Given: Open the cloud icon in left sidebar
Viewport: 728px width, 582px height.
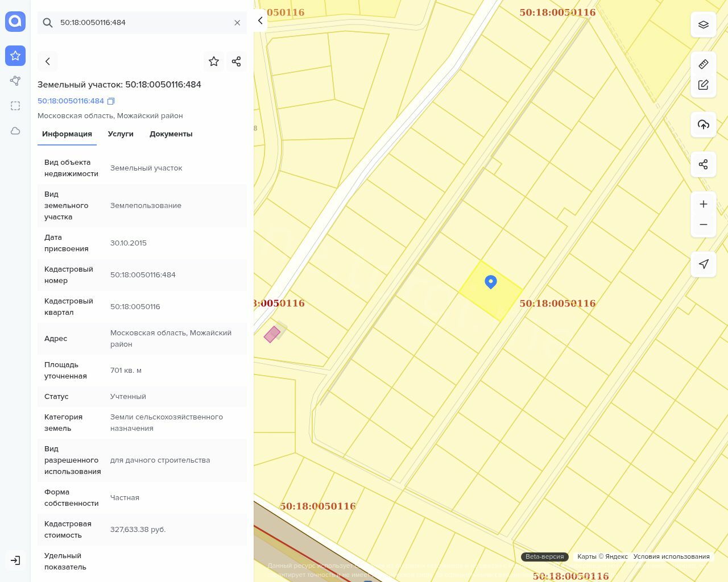Looking at the screenshot, I should click(x=15, y=131).
